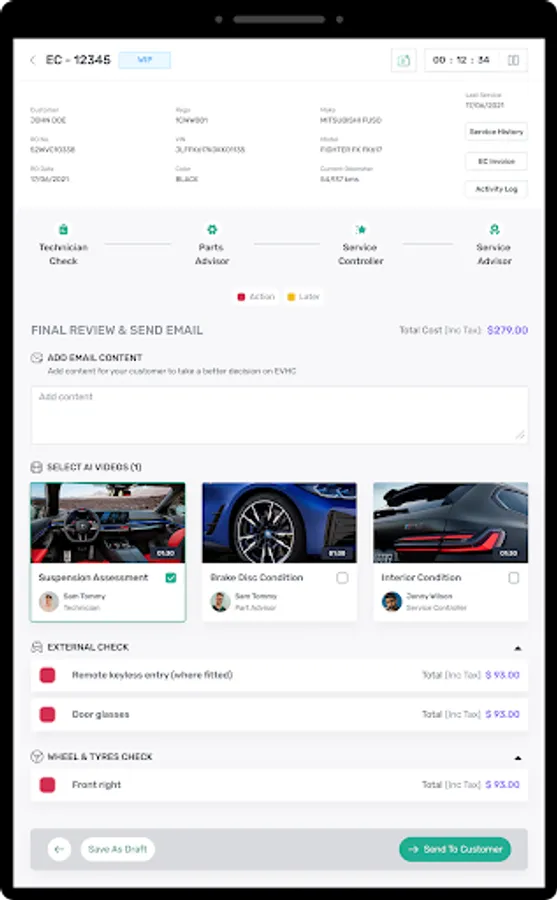
Task: Click the red status square for Remote keyless entry
Action: pos(48,675)
